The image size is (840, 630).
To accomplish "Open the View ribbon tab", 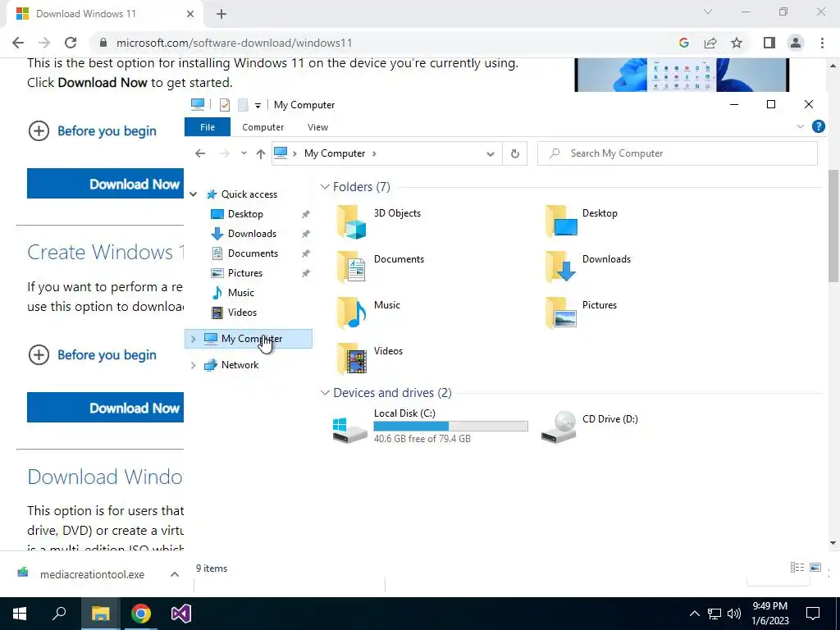I will click(317, 127).
